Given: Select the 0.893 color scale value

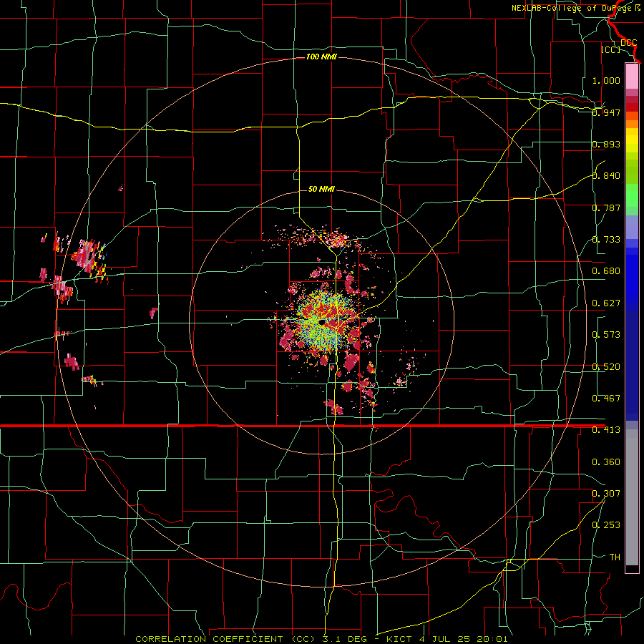Looking at the screenshot, I should 606,144.
